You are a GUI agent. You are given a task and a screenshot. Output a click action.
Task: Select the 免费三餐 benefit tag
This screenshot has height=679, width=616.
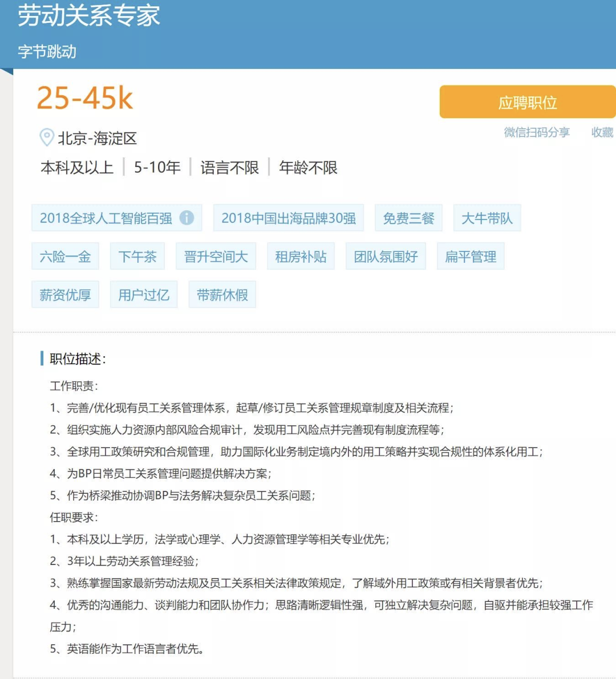[408, 217]
